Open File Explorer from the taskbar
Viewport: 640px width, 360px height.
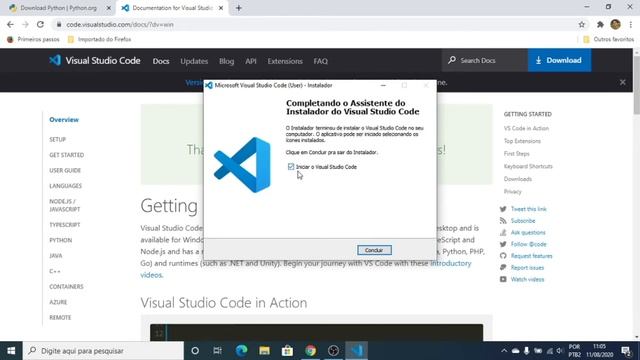click(x=264, y=351)
